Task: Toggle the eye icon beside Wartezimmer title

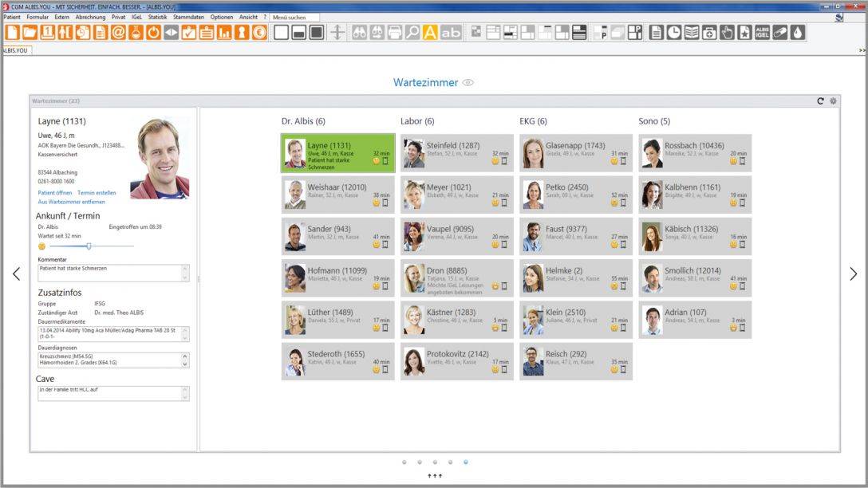Action: (x=468, y=83)
